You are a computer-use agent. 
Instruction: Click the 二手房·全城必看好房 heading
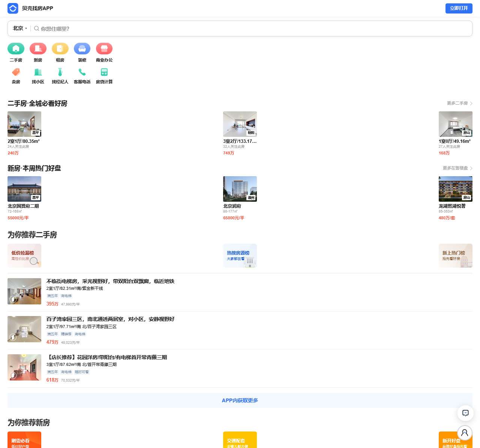pos(37,103)
